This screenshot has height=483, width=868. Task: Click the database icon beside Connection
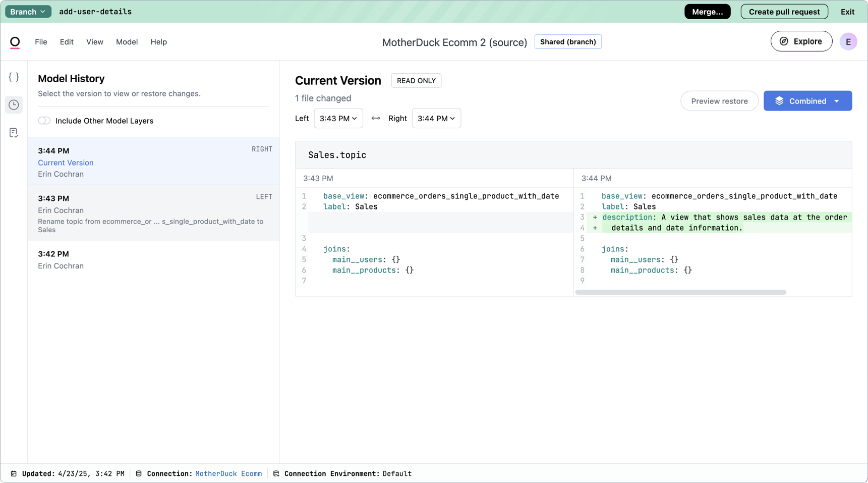(139, 473)
